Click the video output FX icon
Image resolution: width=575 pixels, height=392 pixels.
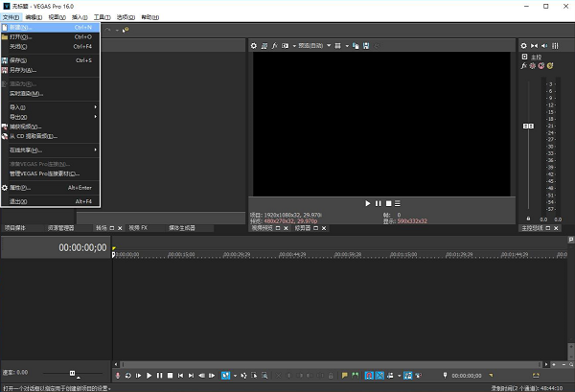pyautogui.click(x=274, y=45)
